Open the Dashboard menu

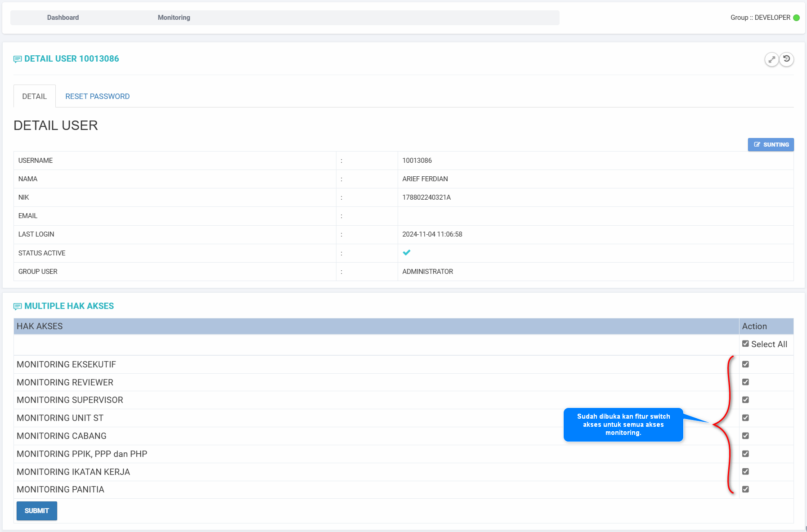coord(63,18)
